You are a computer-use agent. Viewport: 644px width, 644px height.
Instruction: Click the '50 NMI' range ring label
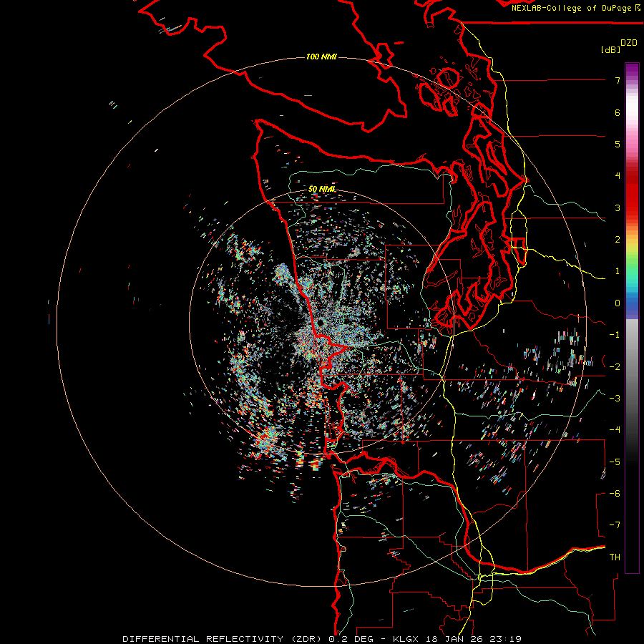pyautogui.click(x=321, y=189)
